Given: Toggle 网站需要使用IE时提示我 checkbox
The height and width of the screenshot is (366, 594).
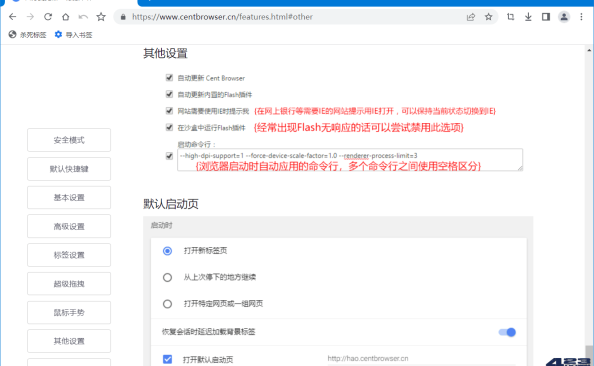Looking at the screenshot, I should 169,111.
